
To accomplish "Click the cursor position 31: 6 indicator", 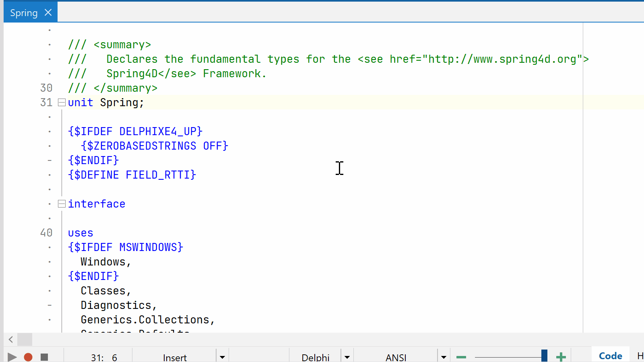I will click(104, 358).
